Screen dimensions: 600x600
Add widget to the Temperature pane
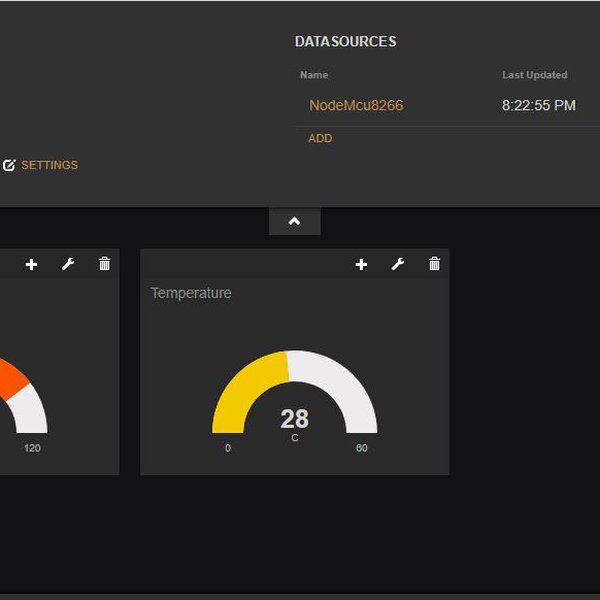[361, 264]
